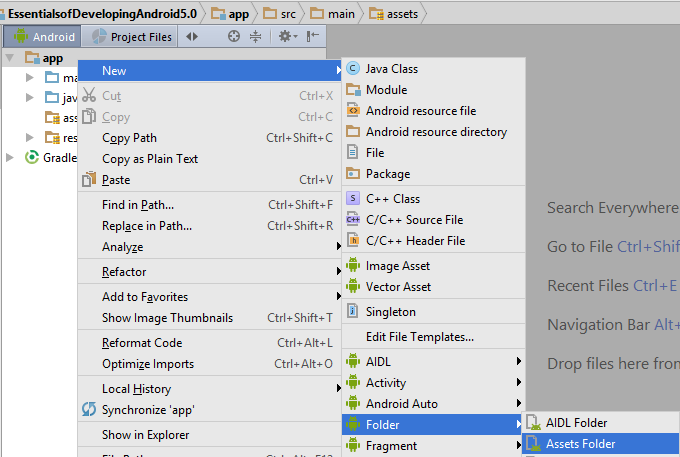
Task: Choose Find in Path menu item
Action: (x=210, y=205)
